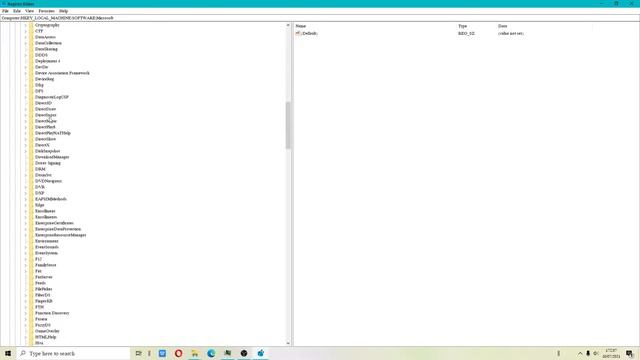Open the View menu
The height and width of the screenshot is (360, 640).
click(x=29, y=11)
